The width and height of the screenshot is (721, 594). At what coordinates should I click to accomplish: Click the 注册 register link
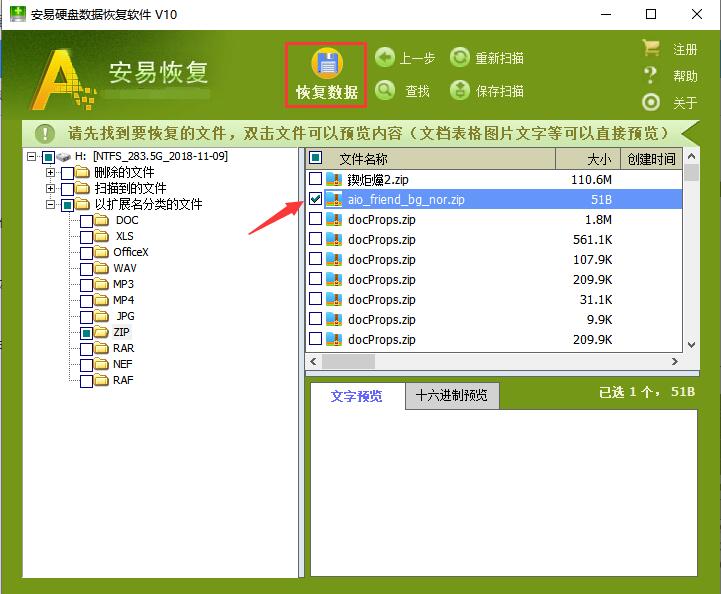coord(685,49)
